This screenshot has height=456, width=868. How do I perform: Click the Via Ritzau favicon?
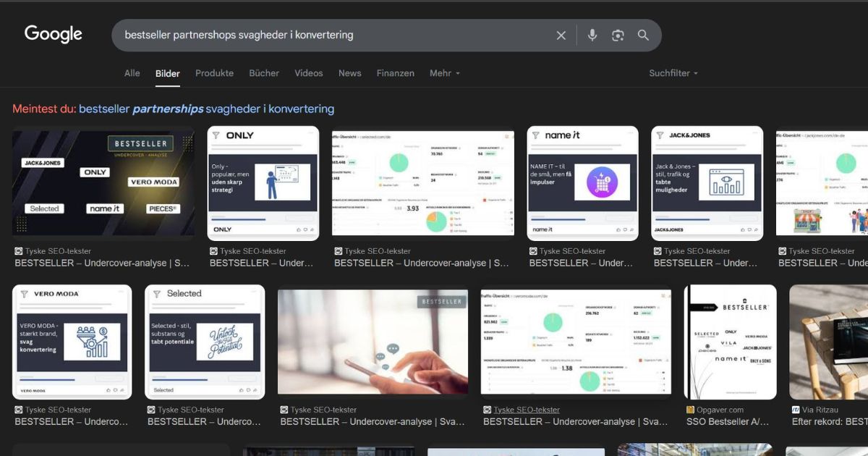coord(796,410)
